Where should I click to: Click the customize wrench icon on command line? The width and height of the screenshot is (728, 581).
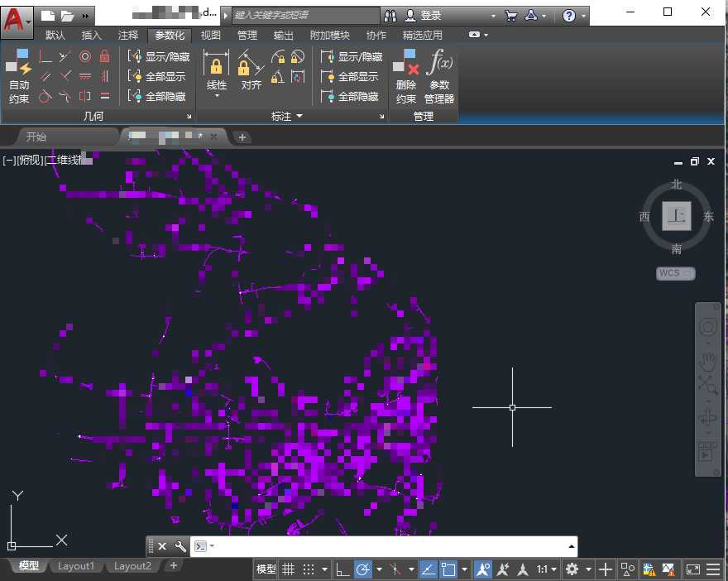[x=180, y=546]
